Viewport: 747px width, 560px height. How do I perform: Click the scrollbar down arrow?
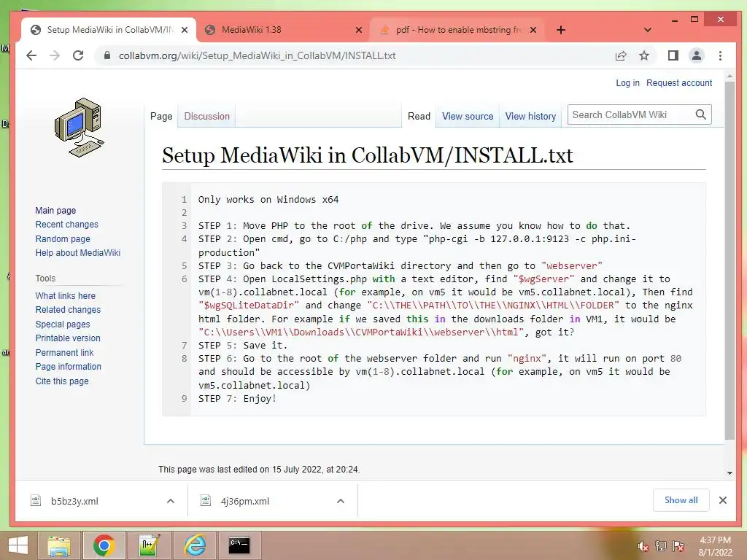click(729, 473)
